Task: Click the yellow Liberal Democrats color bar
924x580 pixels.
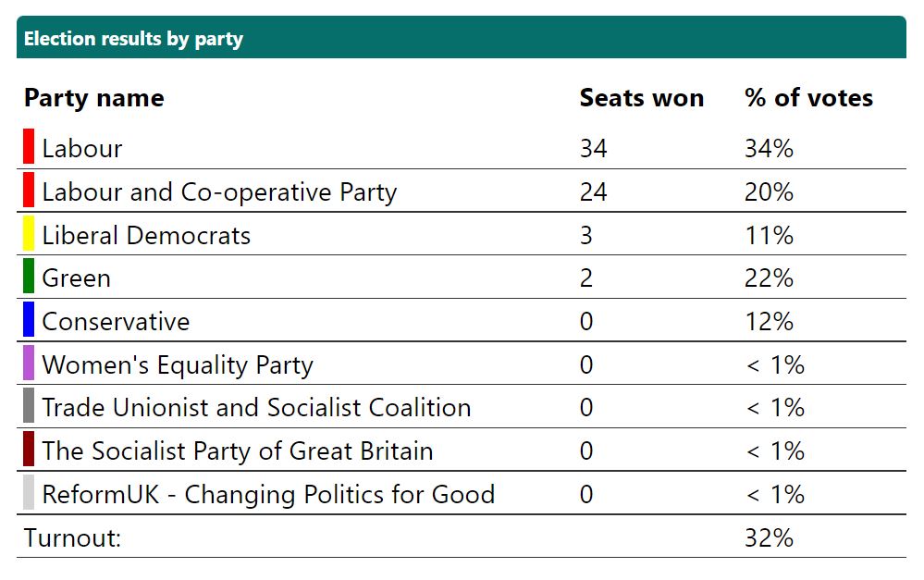Action: (29, 234)
